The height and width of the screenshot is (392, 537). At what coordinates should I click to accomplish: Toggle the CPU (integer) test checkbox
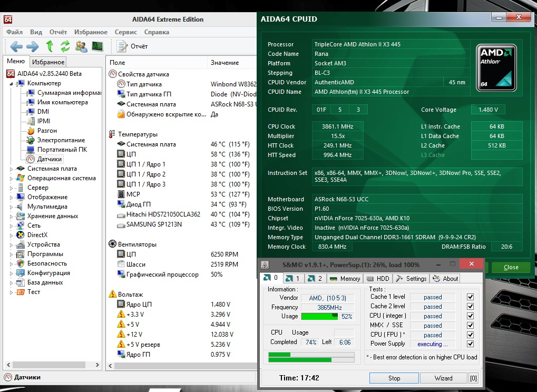click(470, 316)
